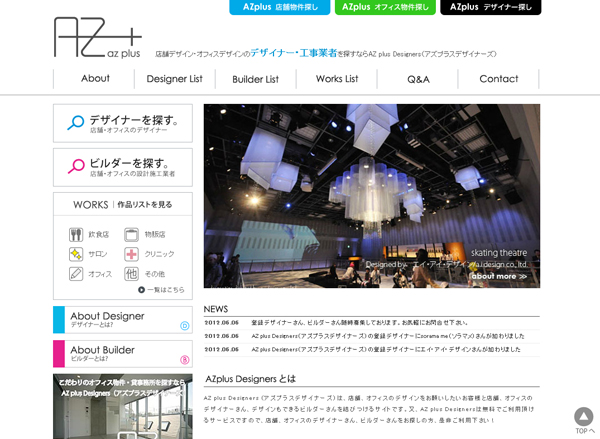The height and width of the screenshot is (439, 600).
Task: Select the クリニック clinic cross icon
Action: click(131, 254)
